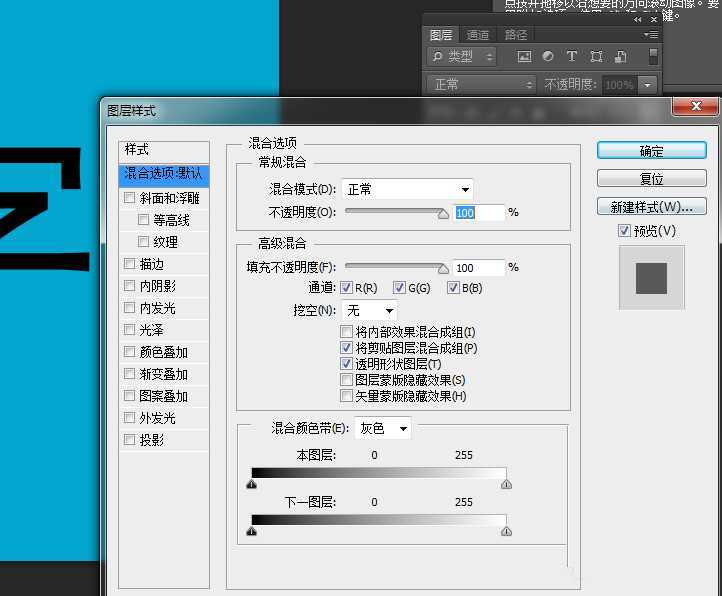The height and width of the screenshot is (596, 722).
Task: Expand the 混合颜色带 灰色 dropdown
Action: 383,428
